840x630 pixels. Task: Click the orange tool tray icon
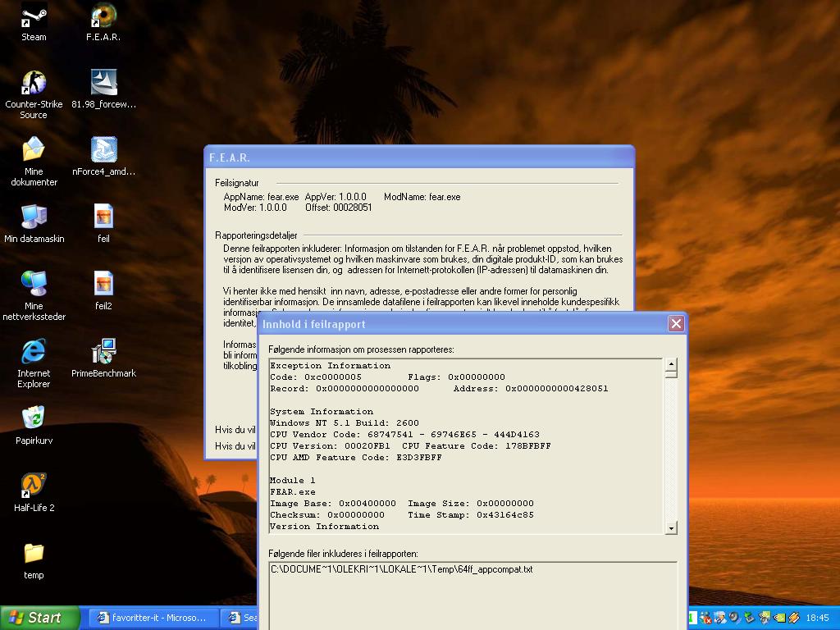tap(794, 619)
